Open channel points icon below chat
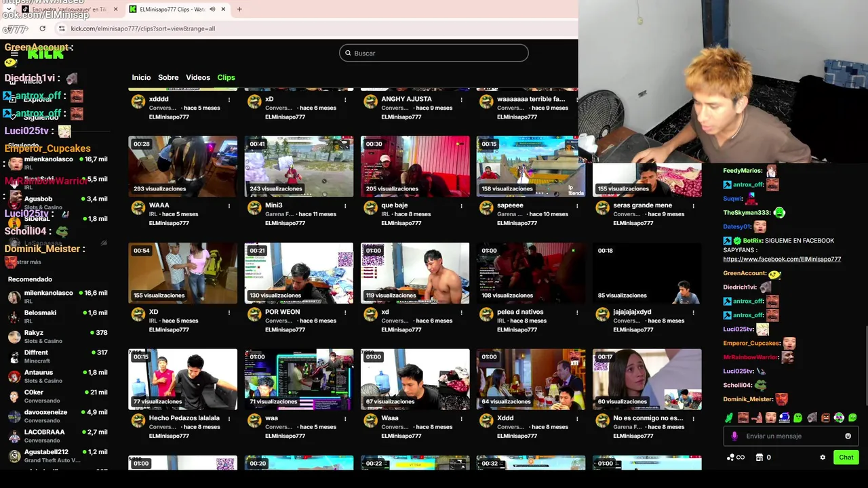 click(735, 457)
